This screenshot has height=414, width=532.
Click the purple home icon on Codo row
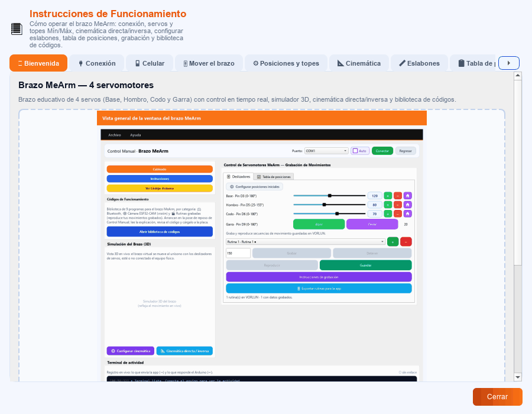pos(407,214)
